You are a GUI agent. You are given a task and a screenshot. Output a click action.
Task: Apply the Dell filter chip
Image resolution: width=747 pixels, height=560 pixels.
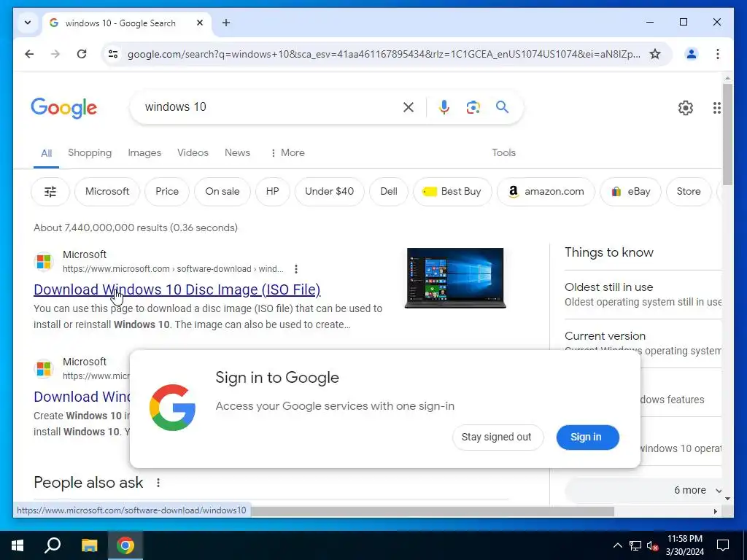click(389, 192)
